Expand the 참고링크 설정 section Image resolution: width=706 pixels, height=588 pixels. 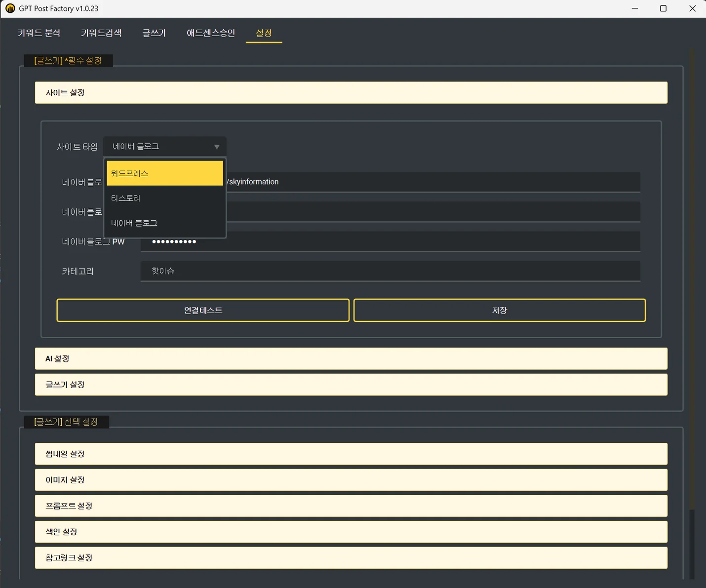coord(351,557)
